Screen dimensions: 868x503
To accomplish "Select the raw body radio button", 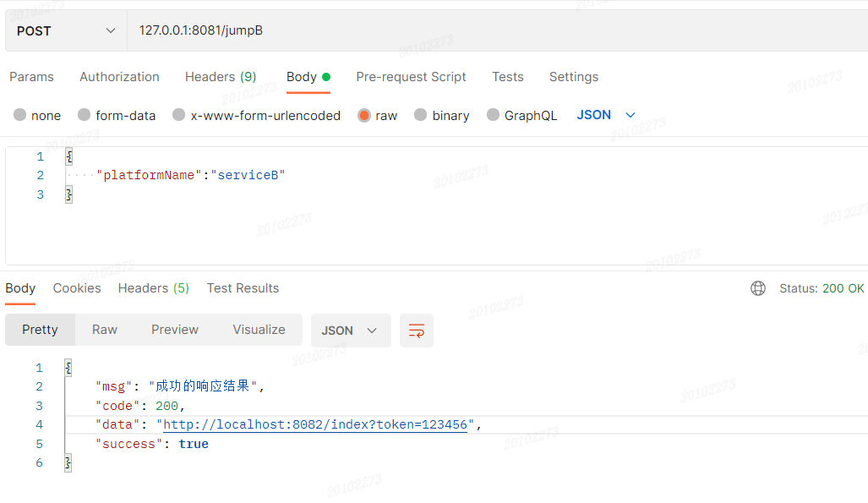I will (x=364, y=115).
